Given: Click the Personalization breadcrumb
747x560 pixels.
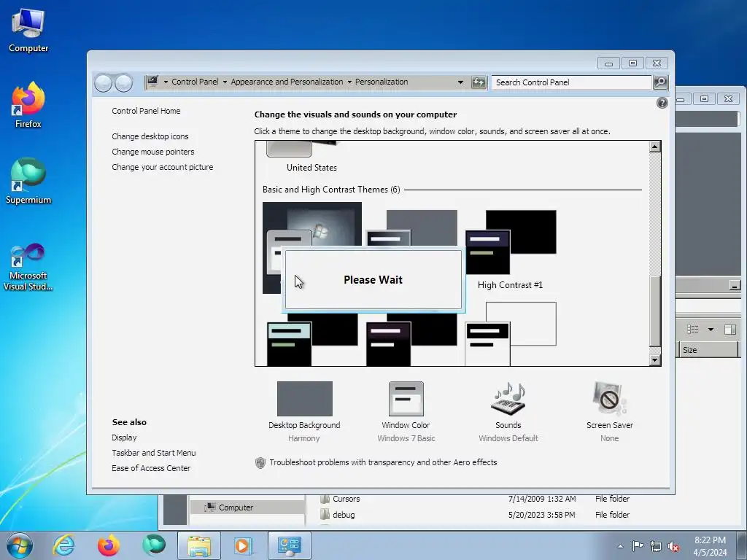Looking at the screenshot, I should pos(382,82).
